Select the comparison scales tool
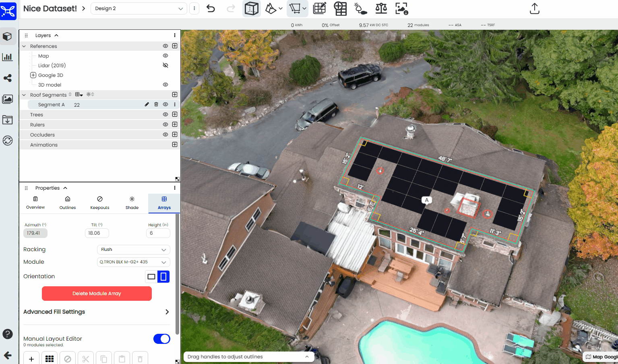Viewport: 618px width, 364px height. point(381,8)
